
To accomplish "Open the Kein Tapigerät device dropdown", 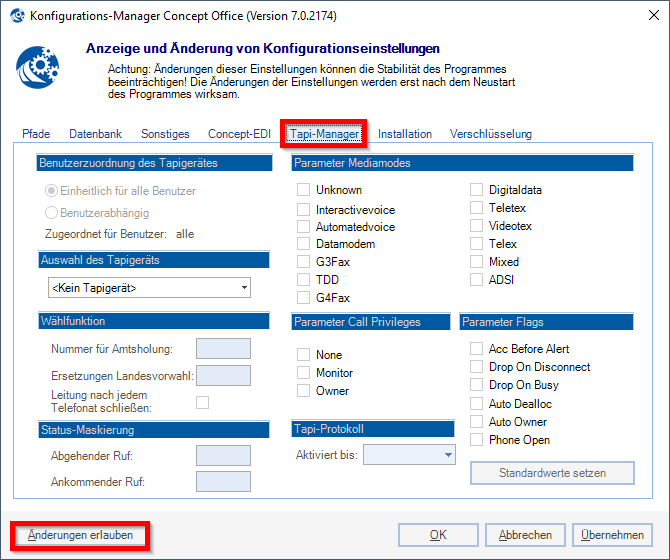I will pos(148,288).
